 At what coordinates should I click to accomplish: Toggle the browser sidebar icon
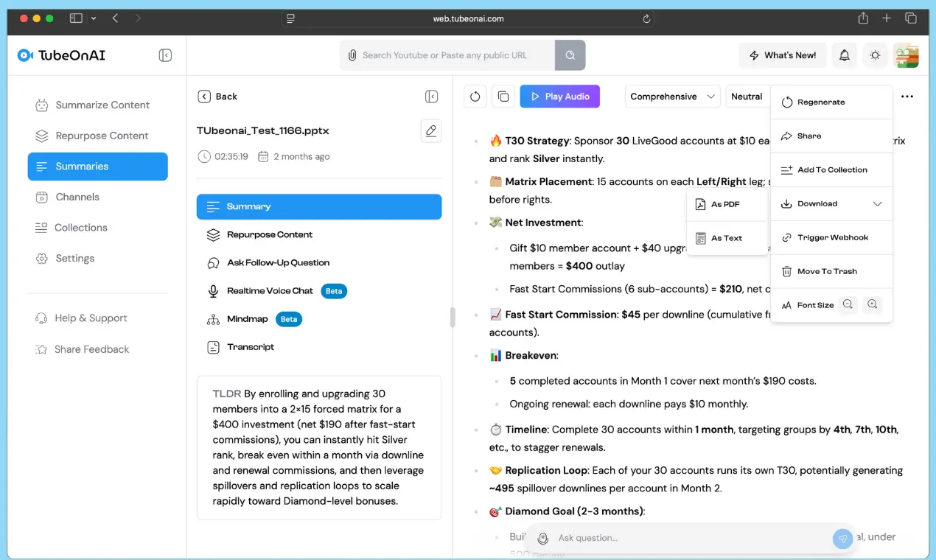(x=76, y=18)
